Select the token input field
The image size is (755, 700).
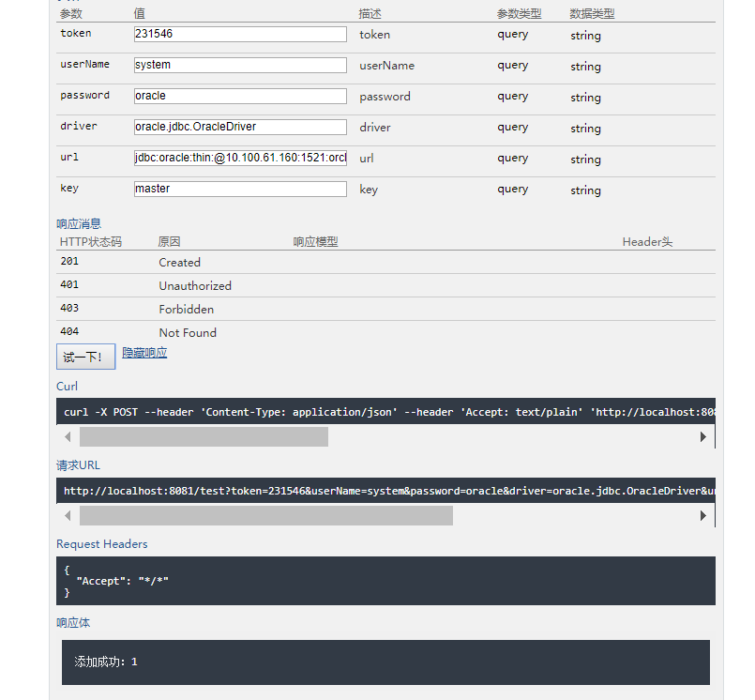tap(239, 34)
